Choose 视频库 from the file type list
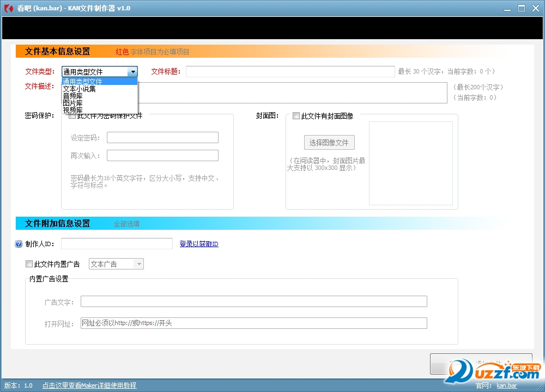The width and height of the screenshot is (545, 392). click(100, 110)
